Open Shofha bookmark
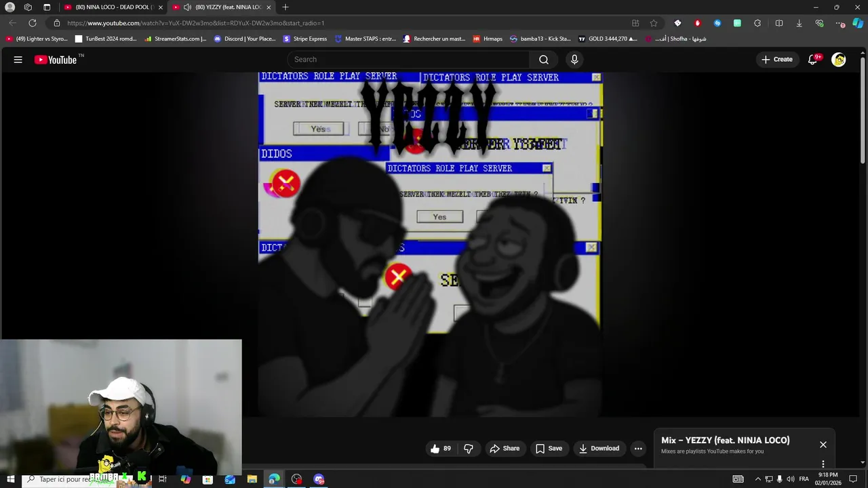Screen dimensions: 868x488 (675, 39)
